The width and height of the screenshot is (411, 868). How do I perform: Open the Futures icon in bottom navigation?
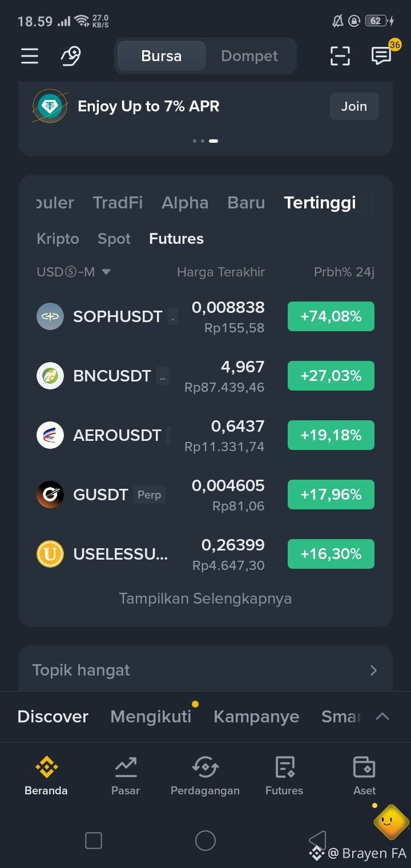coord(284,767)
